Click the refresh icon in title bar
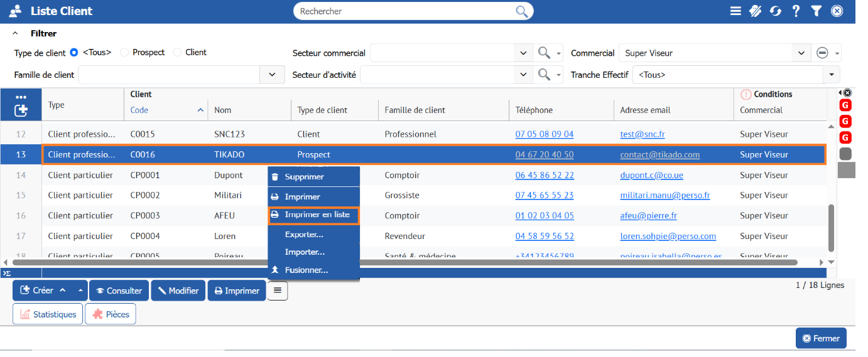The height and width of the screenshot is (357, 868). pyautogui.click(x=776, y=11)
